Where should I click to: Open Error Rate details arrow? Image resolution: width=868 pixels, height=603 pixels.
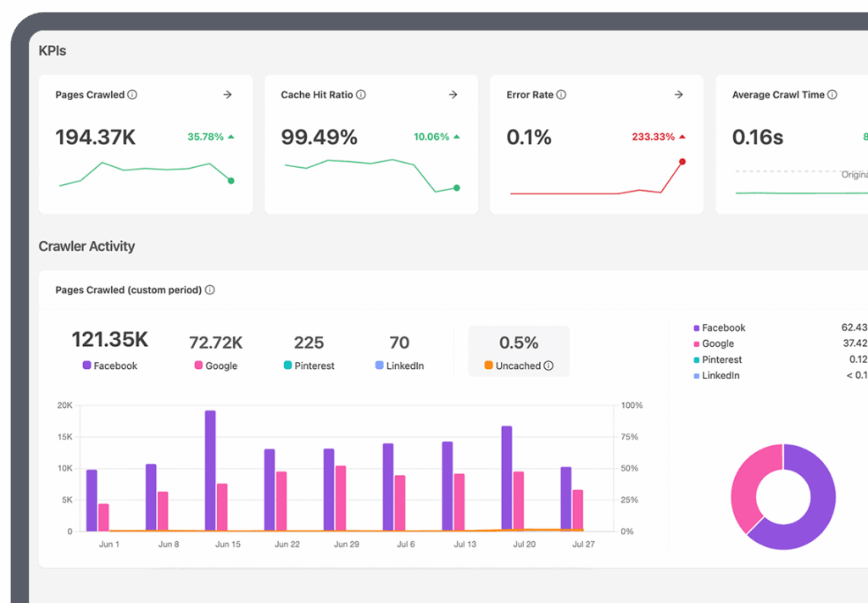pyautogui.click(x=678, y=95)
